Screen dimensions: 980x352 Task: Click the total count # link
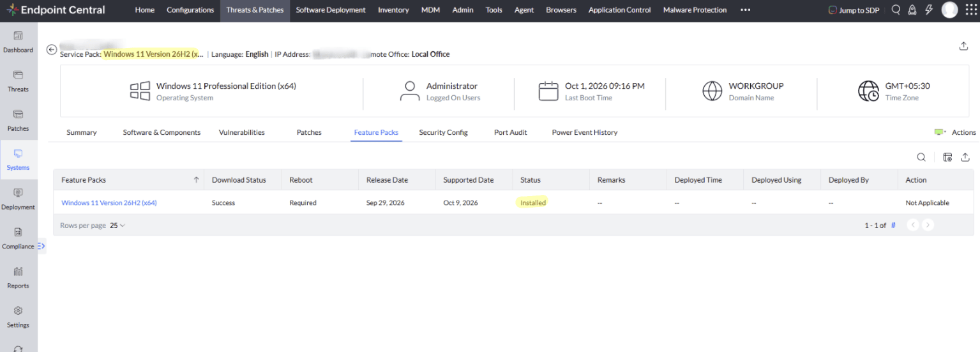pos(893,226)
